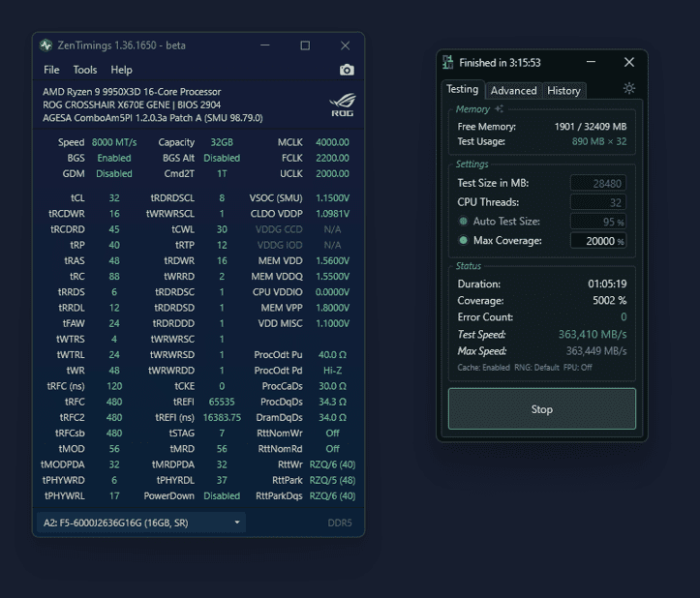This screenshot has width=700, height=598.
Task: Click the MEM VDD value 1.5600V
Action: coord(332,260)
